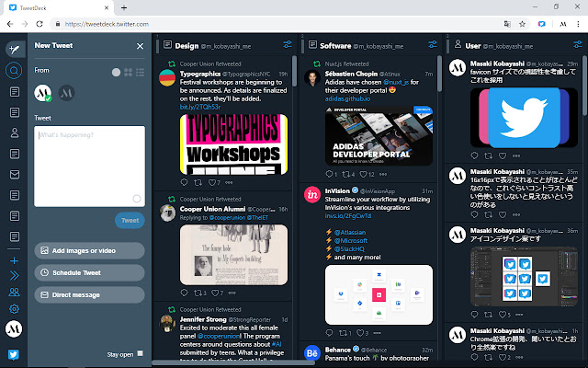Open Software column filter options
588x368 pixels.
(433, 45)
